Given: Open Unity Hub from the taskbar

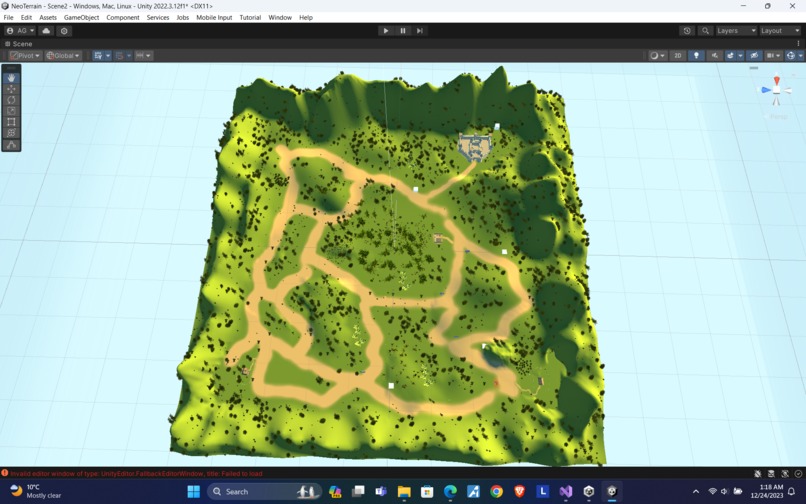Looking at the screenshot, I should [589, 492].
